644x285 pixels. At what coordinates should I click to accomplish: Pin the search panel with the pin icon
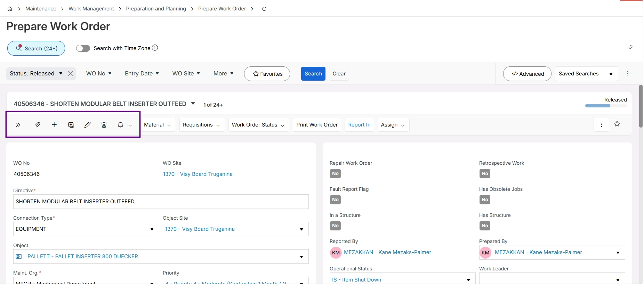630,47
